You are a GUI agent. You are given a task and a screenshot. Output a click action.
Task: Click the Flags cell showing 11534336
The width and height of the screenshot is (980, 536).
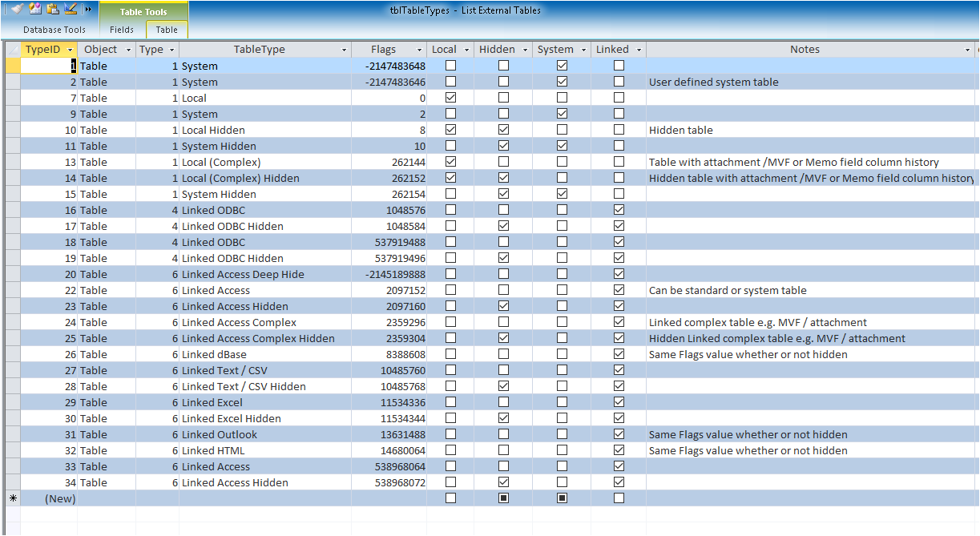coord(389,402)
